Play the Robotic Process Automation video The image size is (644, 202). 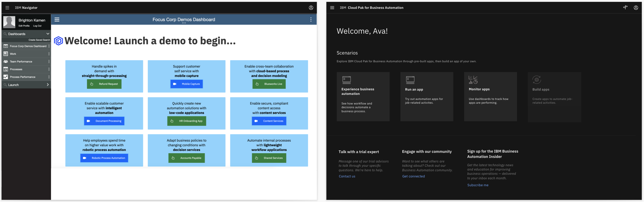pos(104,158)
